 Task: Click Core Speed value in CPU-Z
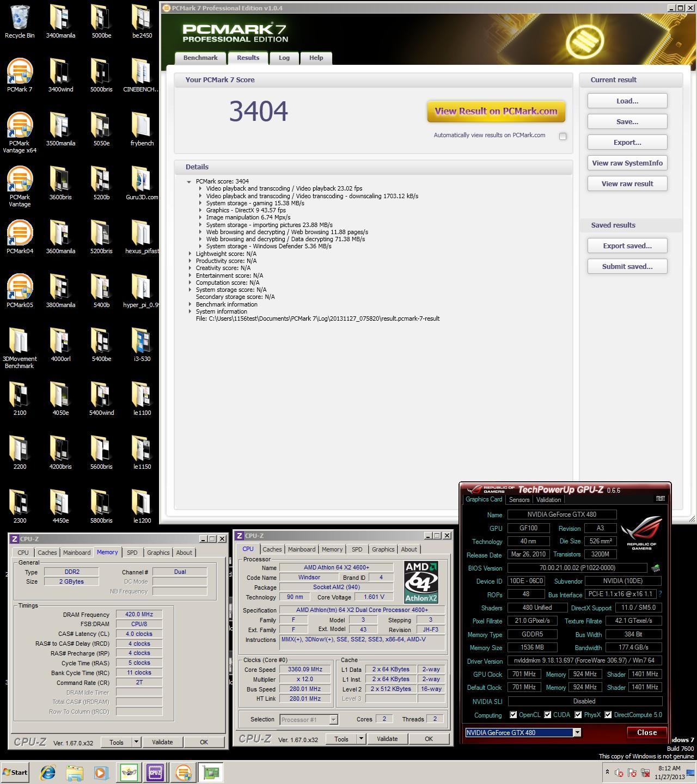tap(305, 670)
